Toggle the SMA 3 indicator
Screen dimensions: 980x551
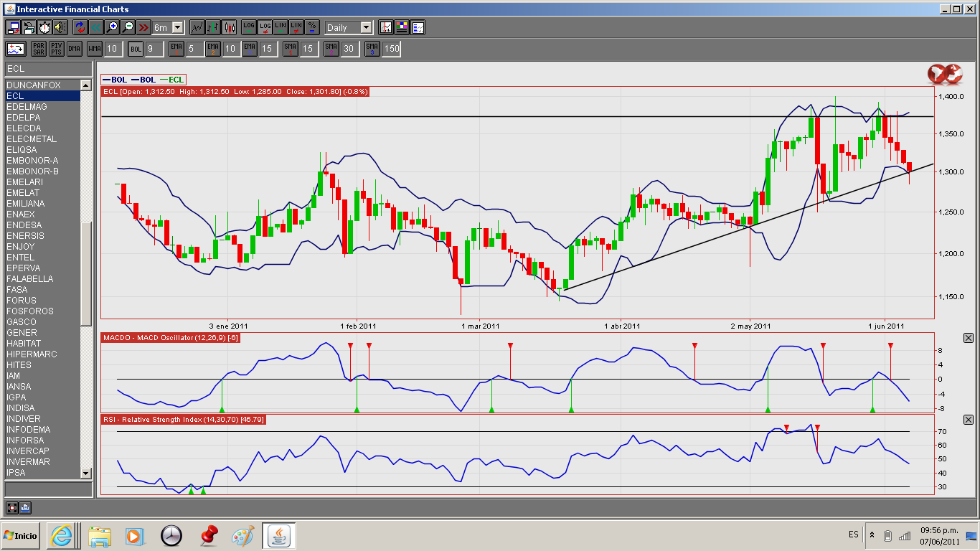point(372,48)
